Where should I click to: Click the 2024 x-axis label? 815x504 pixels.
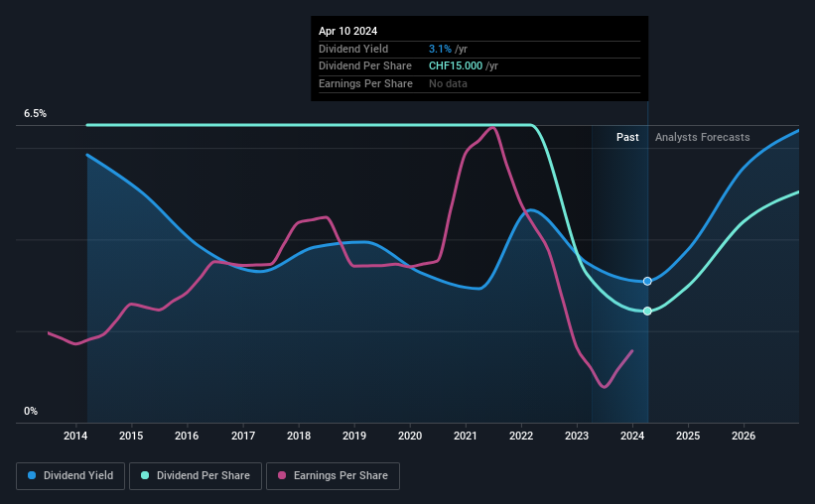coord(632,436)
